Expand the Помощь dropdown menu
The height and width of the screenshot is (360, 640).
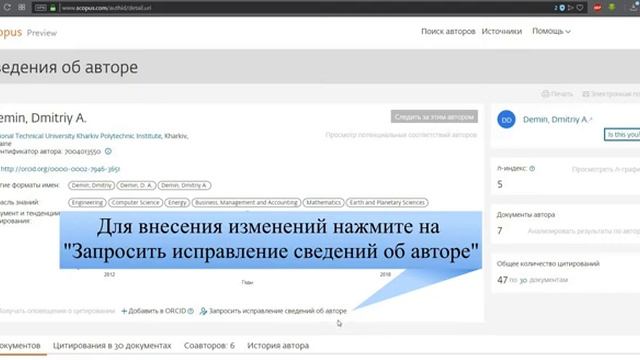551,31
